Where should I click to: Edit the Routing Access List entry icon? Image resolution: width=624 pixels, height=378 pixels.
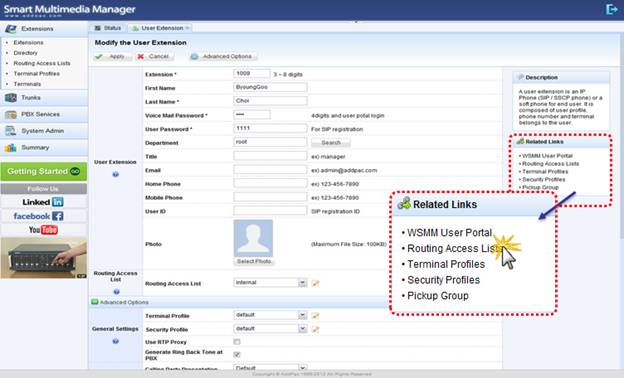[316, 283]
